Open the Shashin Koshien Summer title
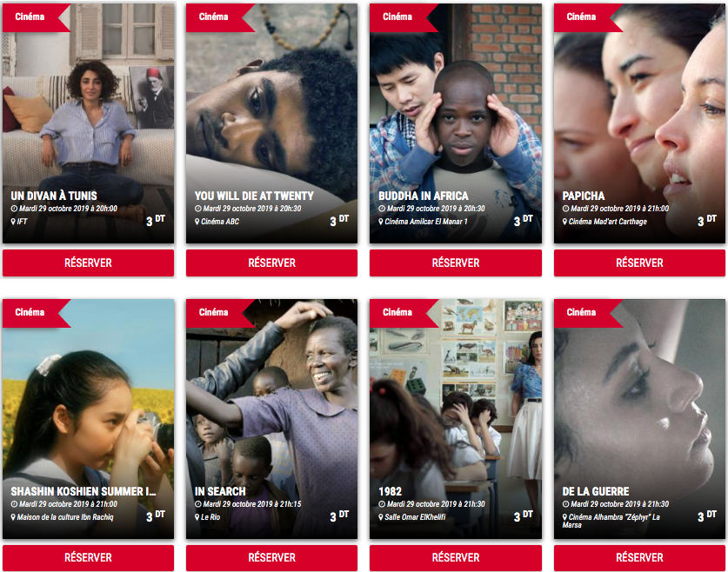Screen dimensions: 728x572 [x=83, y=491]
